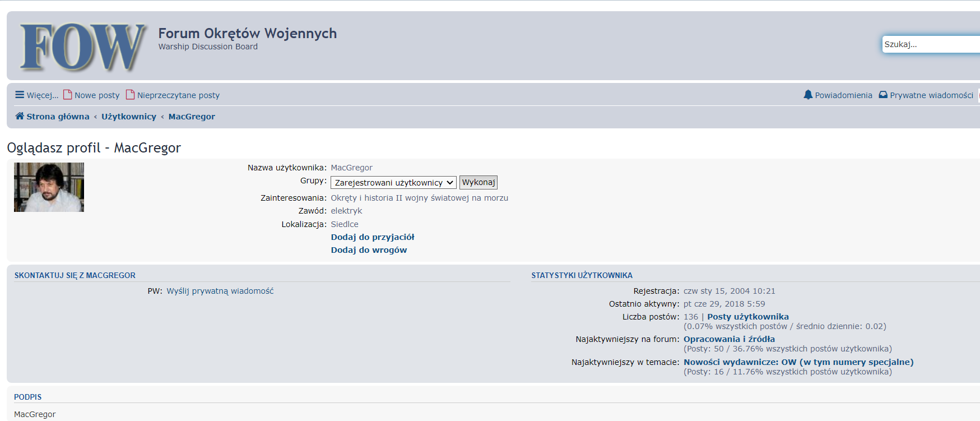Open Nowe posty link

(x=97, y=95)
